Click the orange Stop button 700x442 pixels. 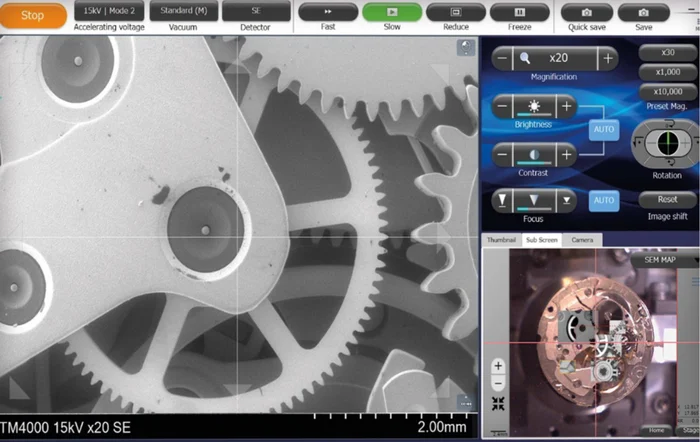point(33,16)
